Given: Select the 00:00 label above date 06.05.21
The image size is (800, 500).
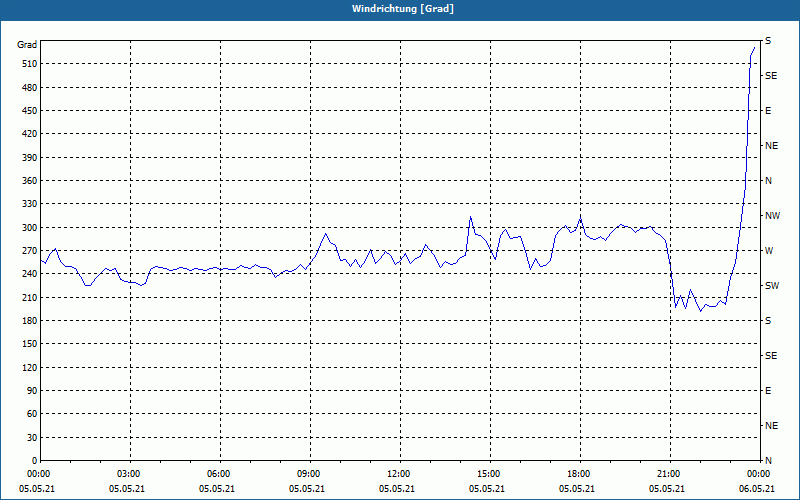Looking at the screenshot, I should [760, 474].
